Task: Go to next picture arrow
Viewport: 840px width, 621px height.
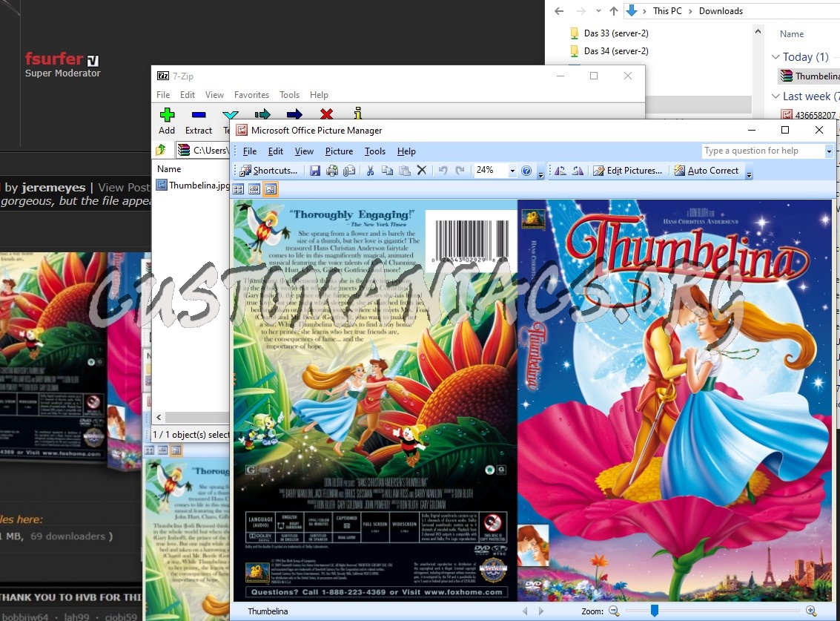Action: click(541, 611)
